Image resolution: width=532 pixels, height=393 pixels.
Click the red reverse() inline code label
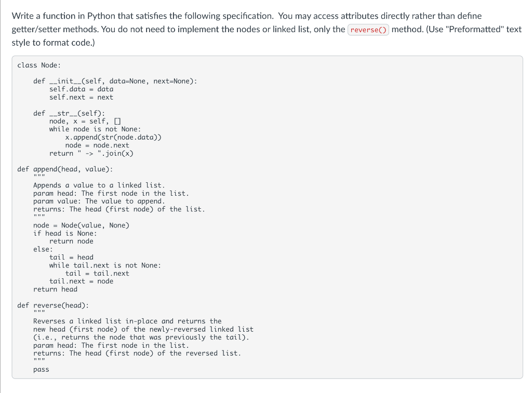(368, 30)
